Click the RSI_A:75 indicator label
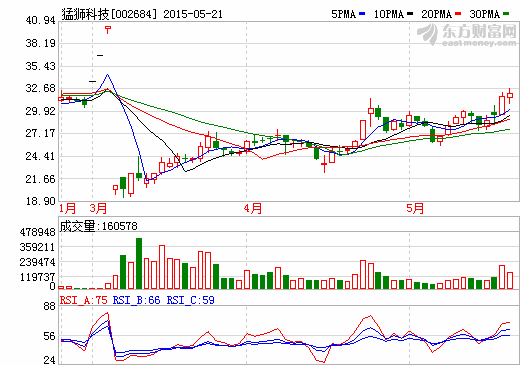The width and height of the screenshot is (520, 365). (x=83, y=300)
